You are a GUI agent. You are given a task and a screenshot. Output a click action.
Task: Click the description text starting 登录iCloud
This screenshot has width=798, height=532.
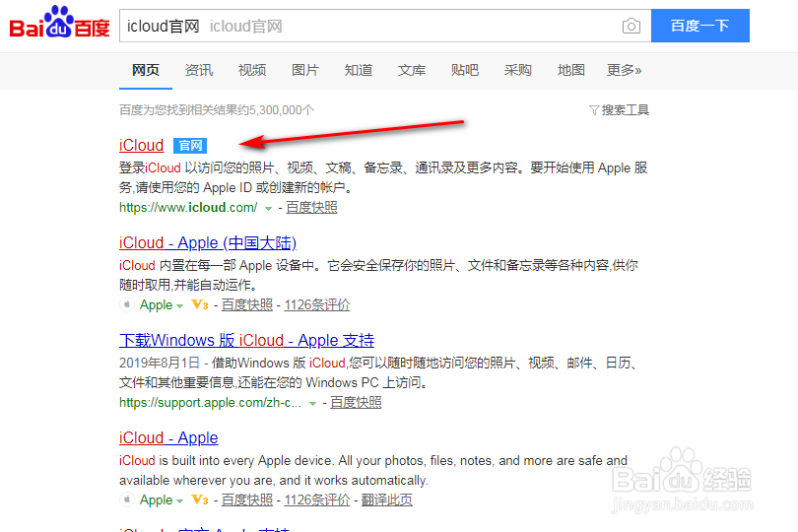point(383,177)
